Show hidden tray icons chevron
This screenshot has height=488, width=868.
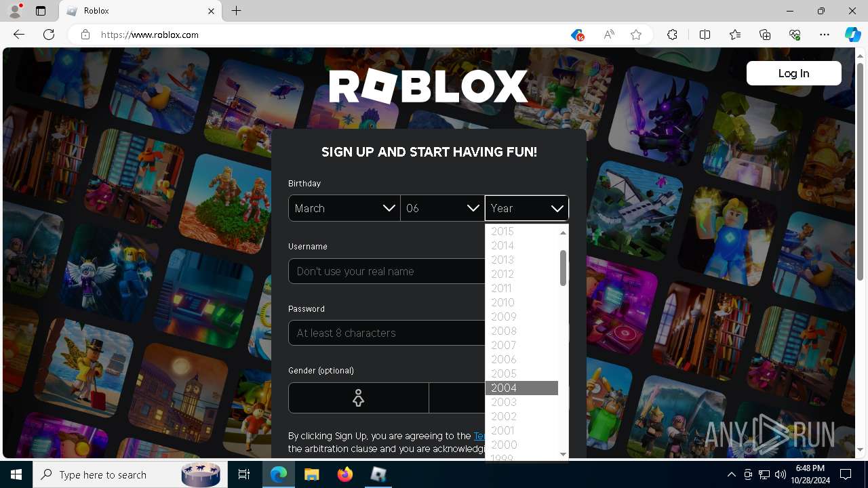[731, 474]
